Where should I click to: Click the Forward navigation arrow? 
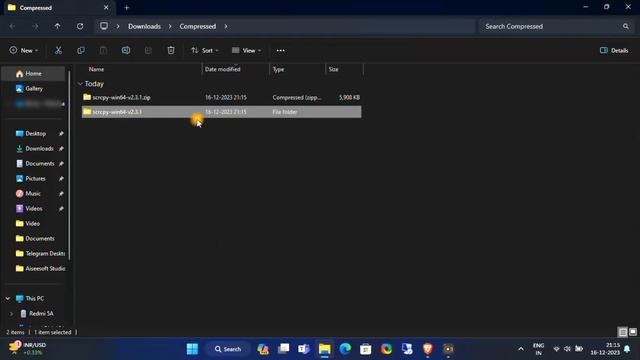(x=35, y=26)
